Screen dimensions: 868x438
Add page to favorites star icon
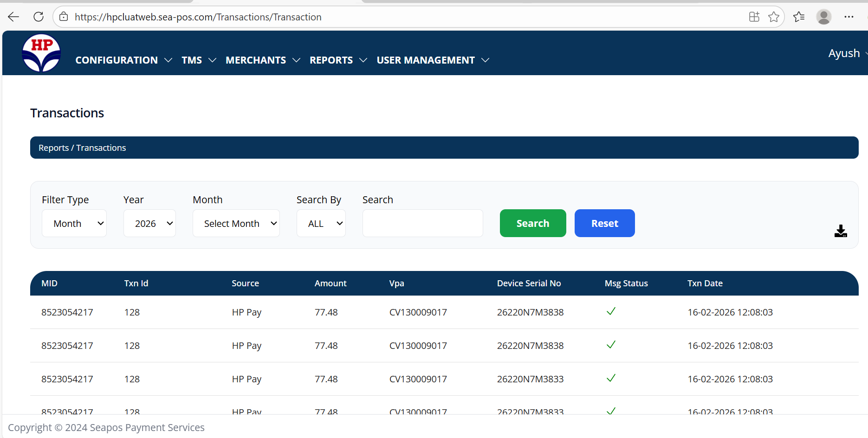pyautogui.click(x=773, y=17)
